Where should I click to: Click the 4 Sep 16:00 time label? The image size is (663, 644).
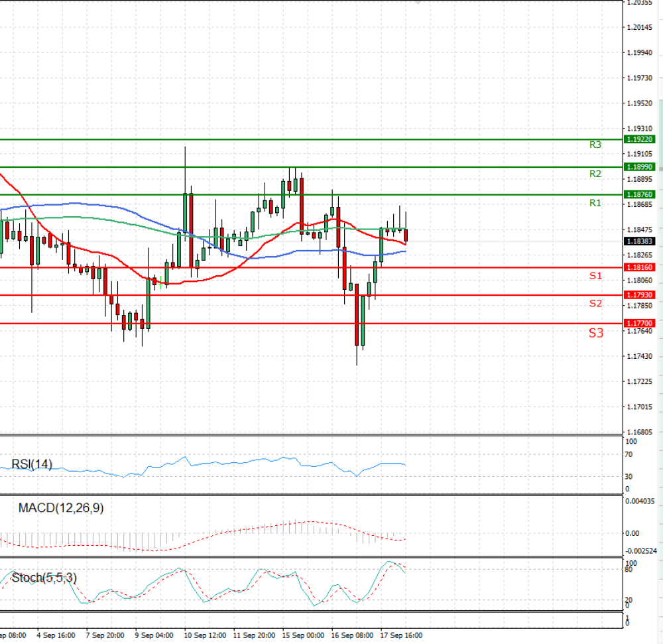(x=56, y=635)
